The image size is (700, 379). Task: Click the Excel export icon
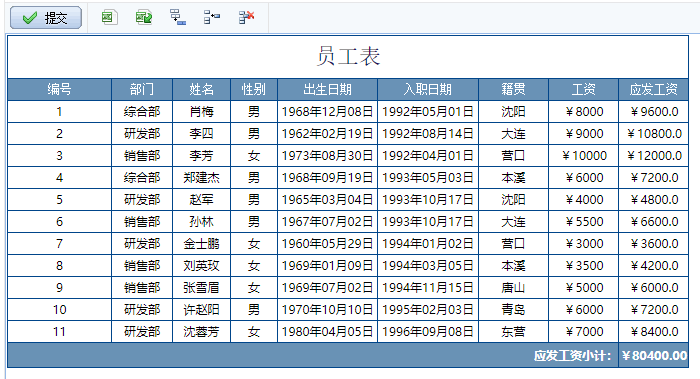tap(109, 17)
